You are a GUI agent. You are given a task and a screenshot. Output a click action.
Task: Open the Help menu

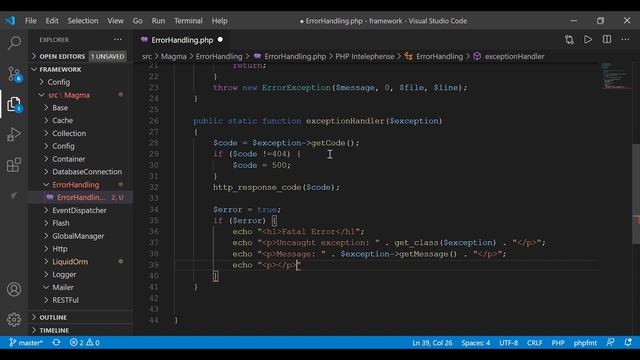click(220, 21)
